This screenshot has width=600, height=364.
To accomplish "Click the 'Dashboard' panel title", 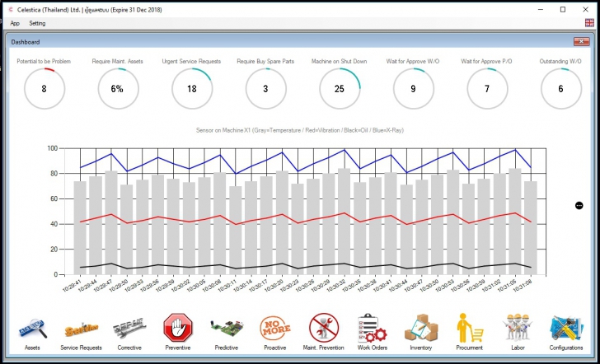I will pyautogui.click(x=26, y=42).
